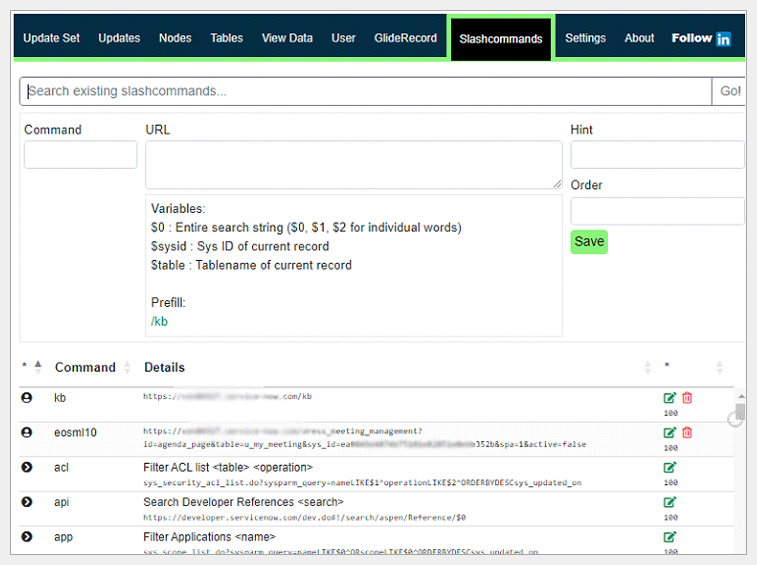Go to the Settings tab

click(585, 38)
